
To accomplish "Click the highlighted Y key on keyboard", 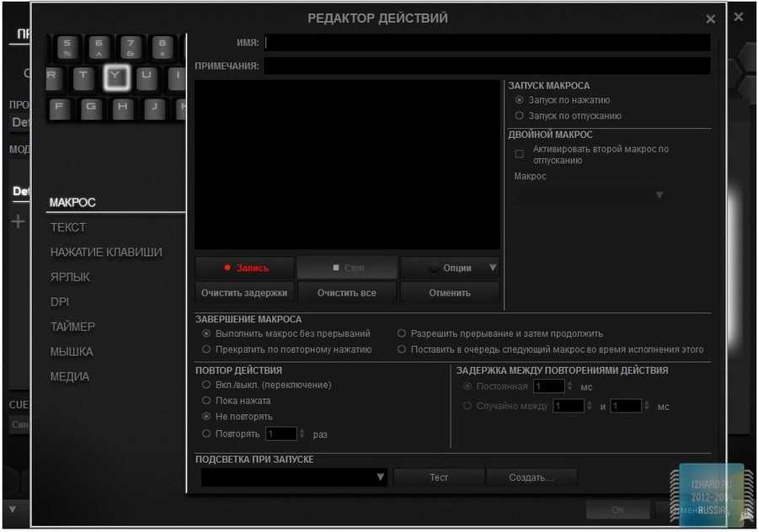I will pyautogui.click(x=117, y=77).
